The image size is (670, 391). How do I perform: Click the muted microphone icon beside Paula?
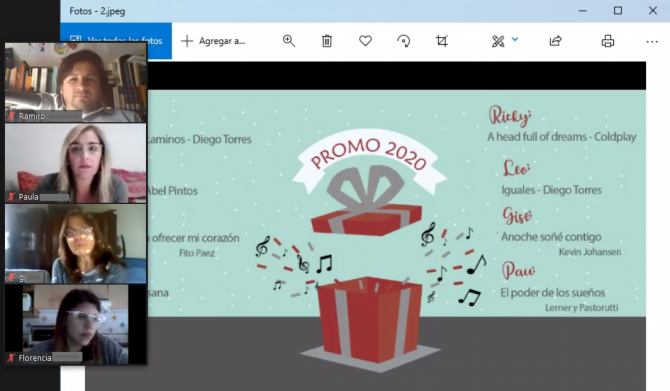pos(12,197)
